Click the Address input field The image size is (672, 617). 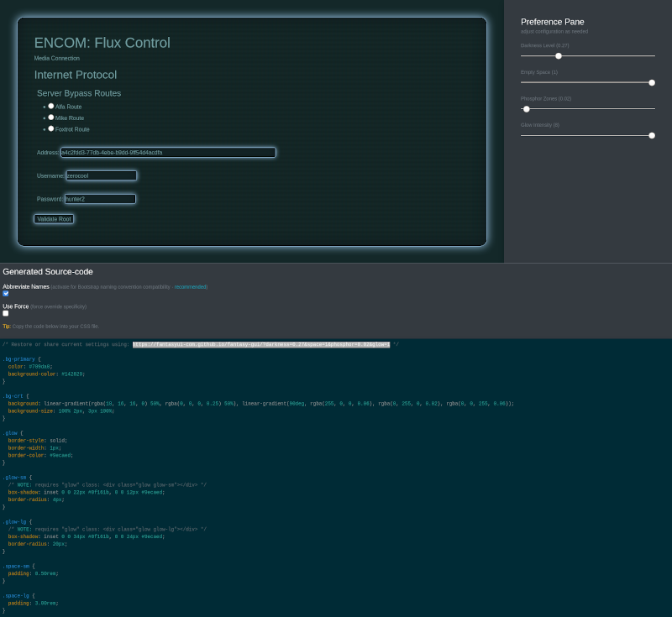point(168,153)
